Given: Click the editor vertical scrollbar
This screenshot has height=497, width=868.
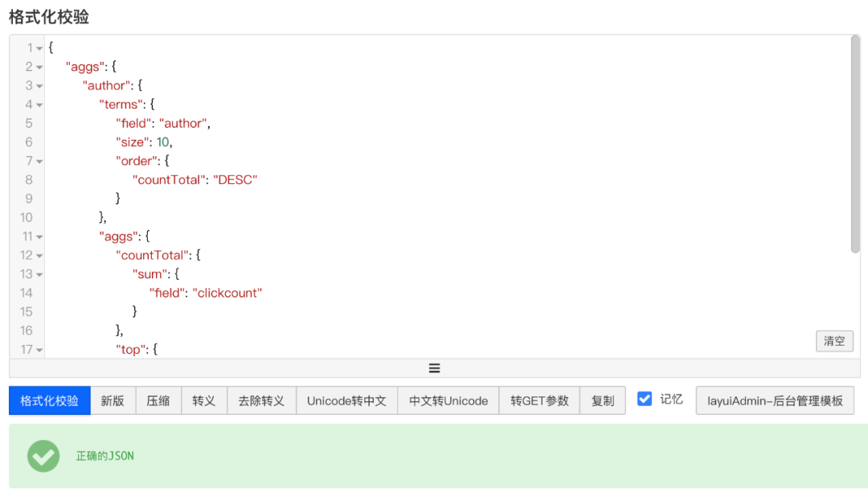Looking at the screenshot, I should (x=855, y=144).
